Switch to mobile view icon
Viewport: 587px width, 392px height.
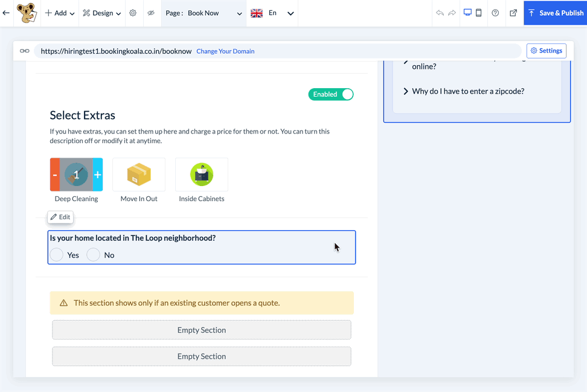coord(479,13)
